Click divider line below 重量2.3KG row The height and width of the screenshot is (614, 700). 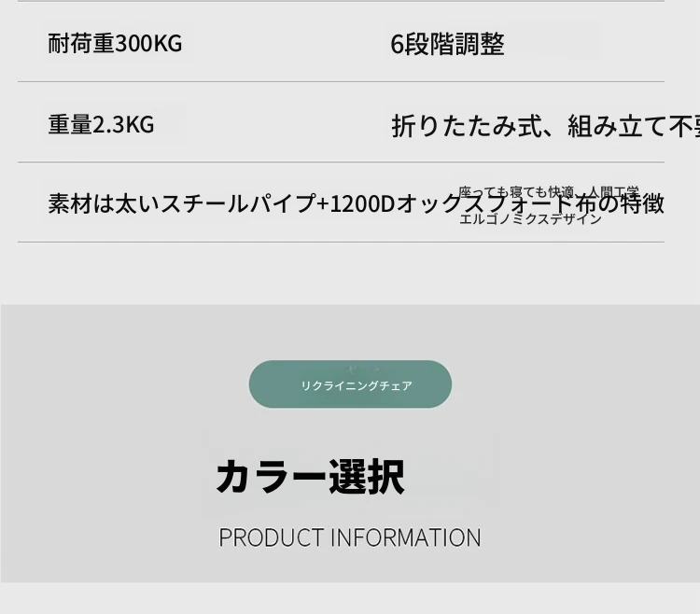click(x=341, y=162)
